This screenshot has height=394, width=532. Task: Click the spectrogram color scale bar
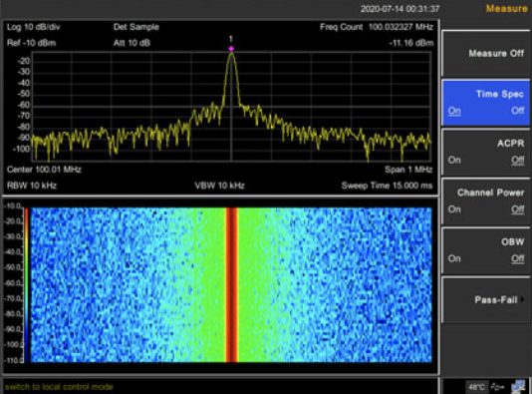pyautogui.click(x=26, y=284)
